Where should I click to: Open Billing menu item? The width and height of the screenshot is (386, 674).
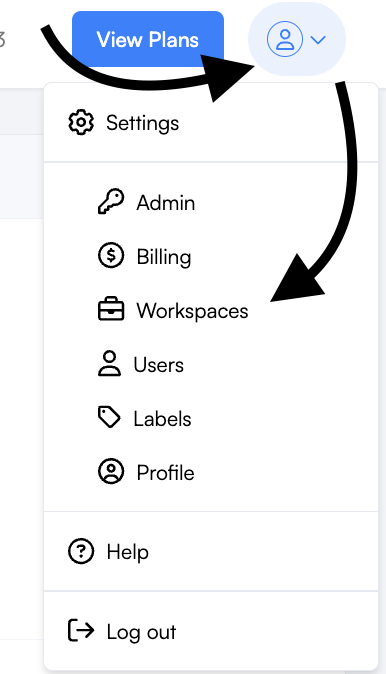click(x=164, y=257)
